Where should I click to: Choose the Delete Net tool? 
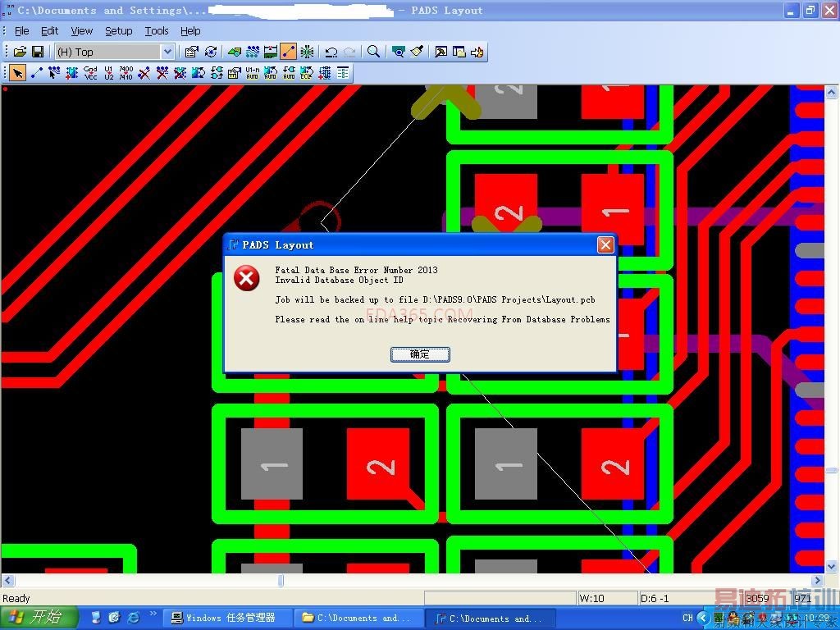162,73
